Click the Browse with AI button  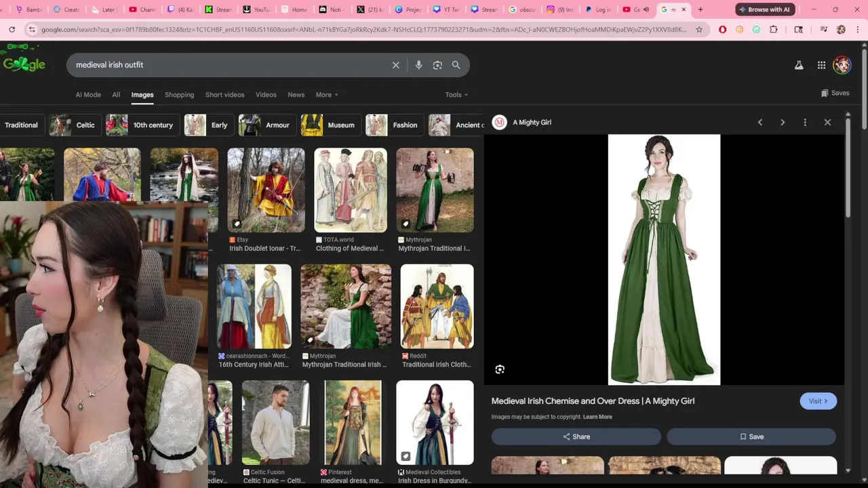(765, 9)
